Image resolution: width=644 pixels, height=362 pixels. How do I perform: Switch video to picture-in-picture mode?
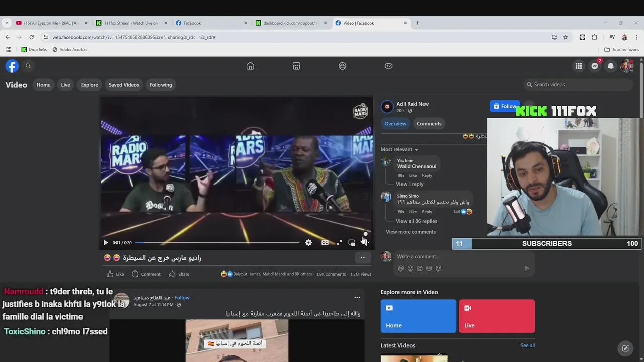[352, 243]
